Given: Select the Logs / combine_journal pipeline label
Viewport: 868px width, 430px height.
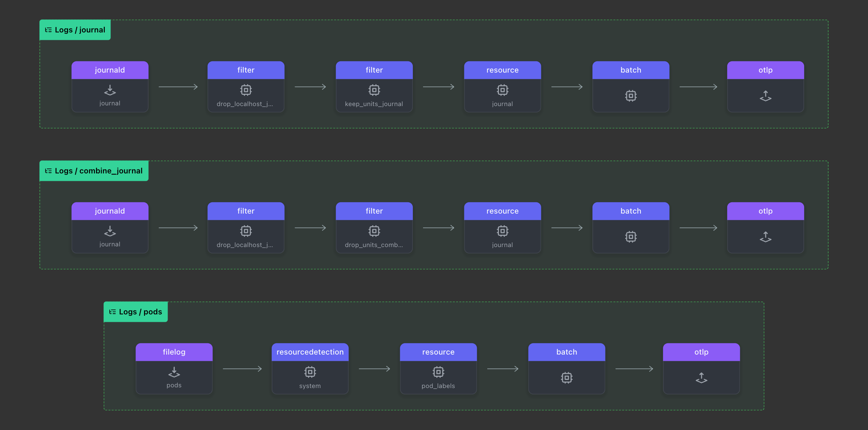Looking at the screenshot, I should (x=98, y=171).
